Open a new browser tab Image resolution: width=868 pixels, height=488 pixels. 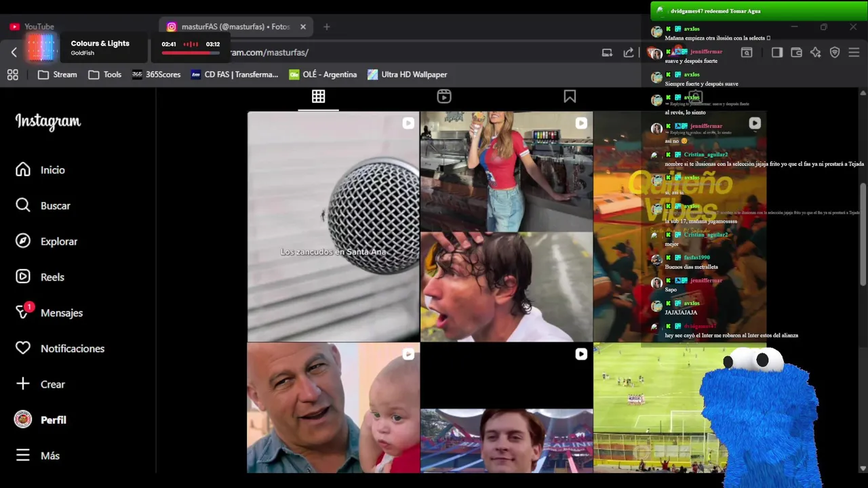click(326, 27)
